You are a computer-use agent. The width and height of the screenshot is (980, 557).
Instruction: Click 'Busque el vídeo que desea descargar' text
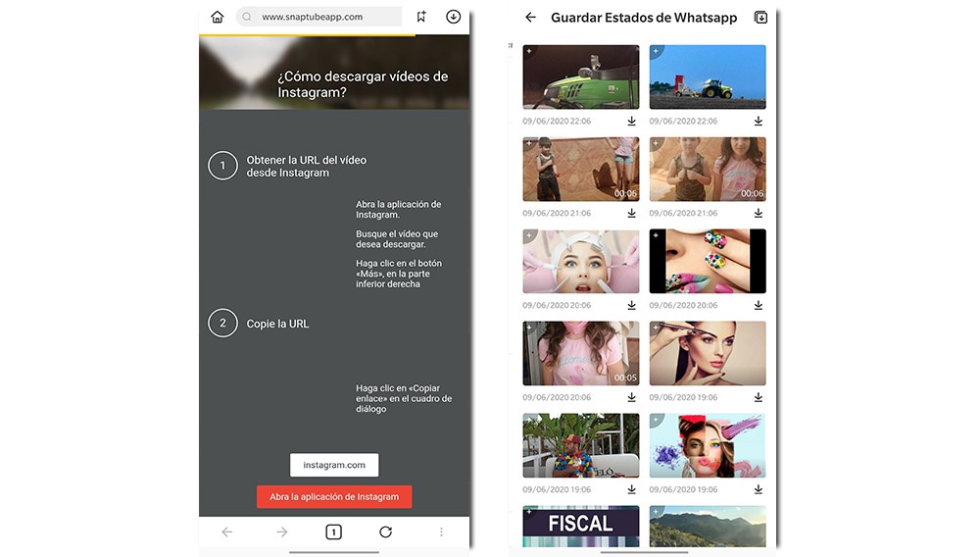point(397,239)
